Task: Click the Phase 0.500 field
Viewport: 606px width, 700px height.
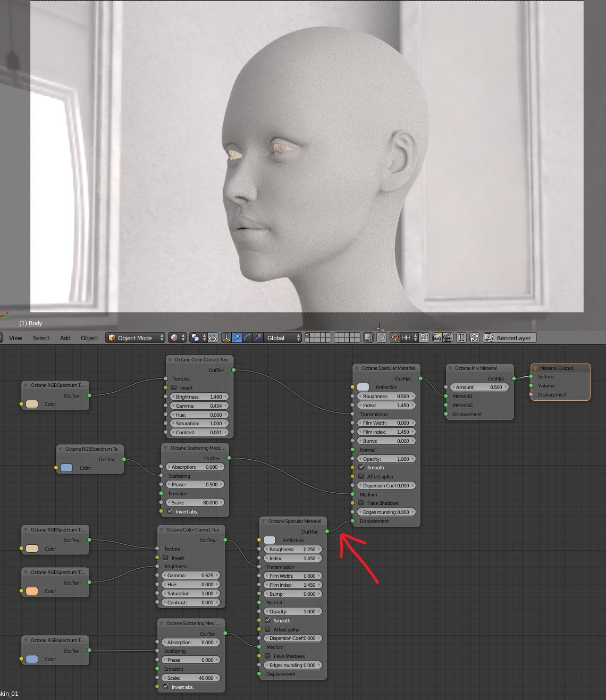Action: [195, 484]
